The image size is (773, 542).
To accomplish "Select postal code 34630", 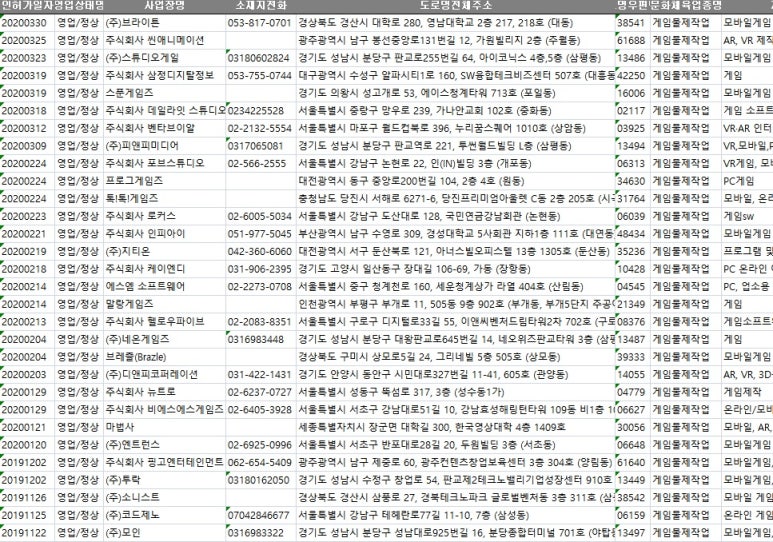I will click(633, 181).
